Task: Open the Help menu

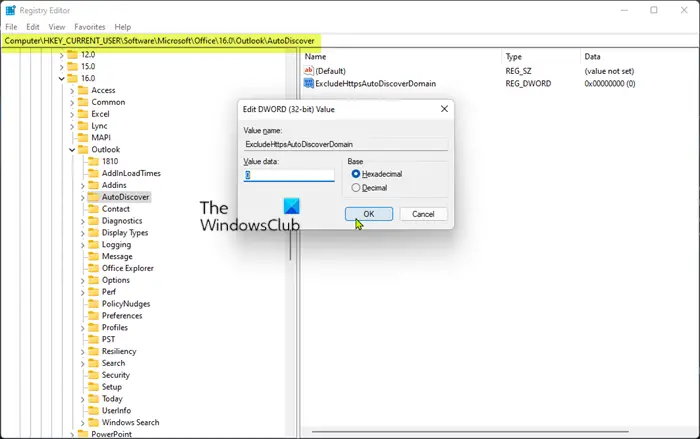Action: [x=123, y=27]
